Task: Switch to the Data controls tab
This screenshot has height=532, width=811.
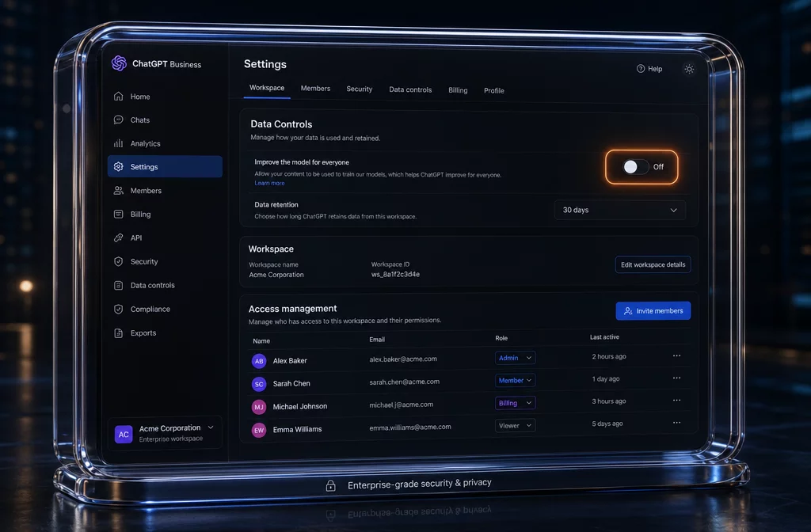Action: 410,89
